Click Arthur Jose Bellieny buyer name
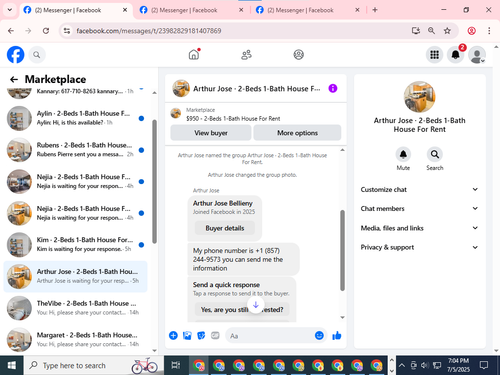The height and width of the screenshot is (375, 500). pos(223,203)
